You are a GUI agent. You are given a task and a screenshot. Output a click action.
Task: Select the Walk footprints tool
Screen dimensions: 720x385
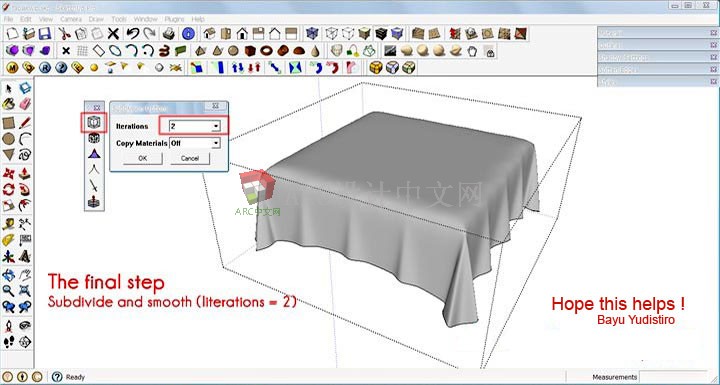pyautogui.click(x=9, y=342)
